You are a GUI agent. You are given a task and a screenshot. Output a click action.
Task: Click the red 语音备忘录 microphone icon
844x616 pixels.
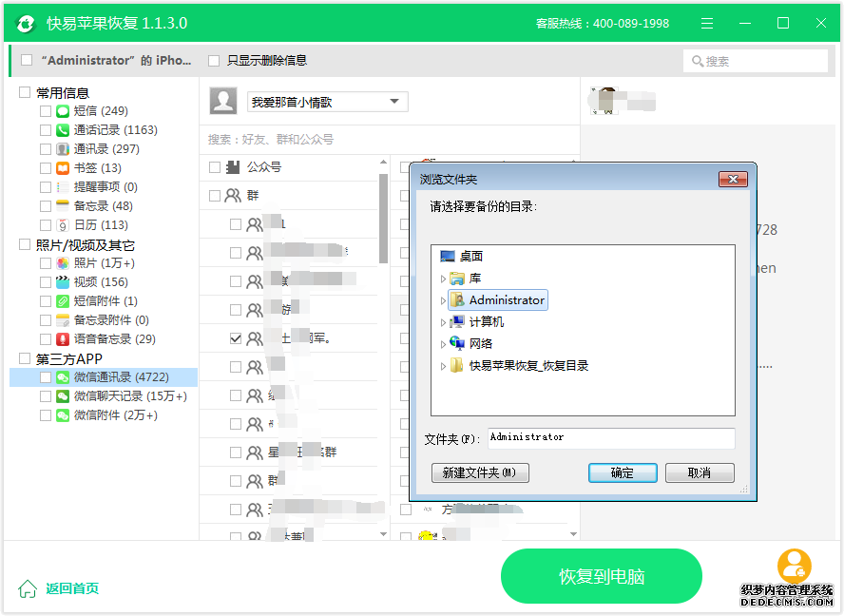pos(63,339)
